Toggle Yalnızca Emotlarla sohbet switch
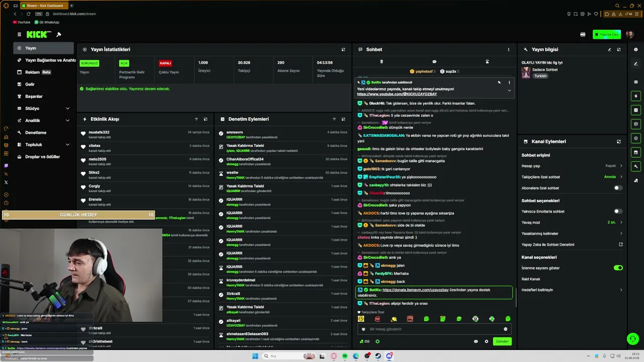 pos(618,212)
